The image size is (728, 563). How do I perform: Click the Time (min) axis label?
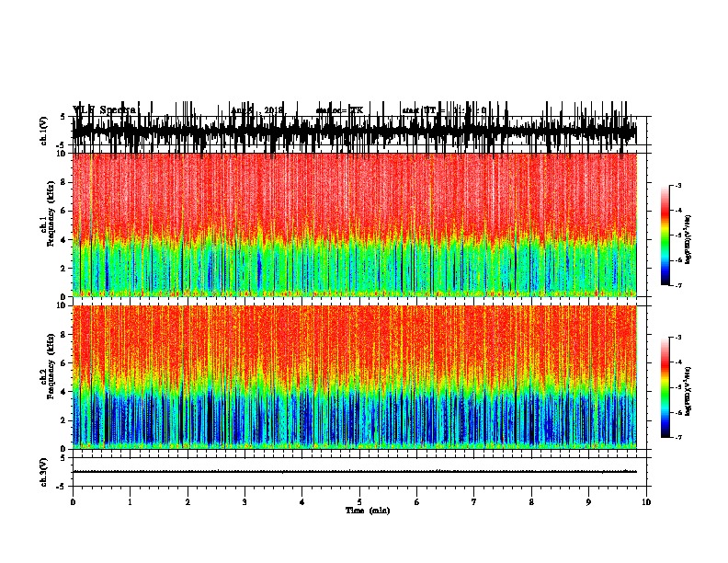click(x=368, y=511)
